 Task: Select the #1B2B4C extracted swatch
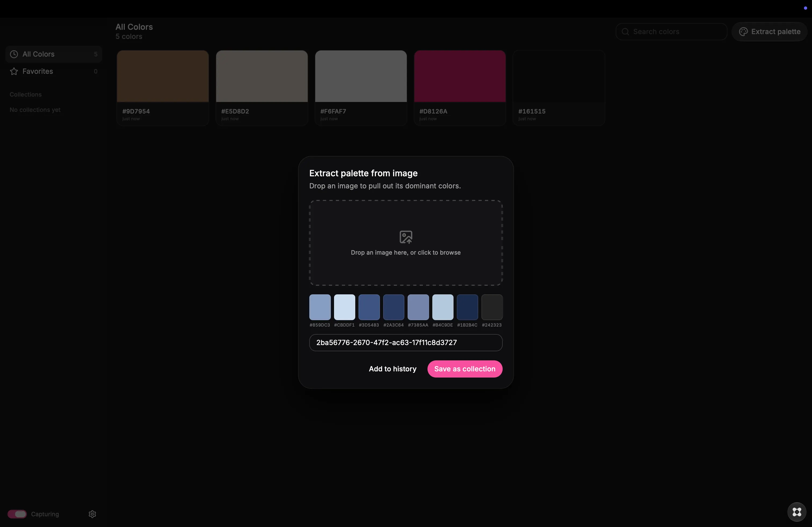pos(467,307)
